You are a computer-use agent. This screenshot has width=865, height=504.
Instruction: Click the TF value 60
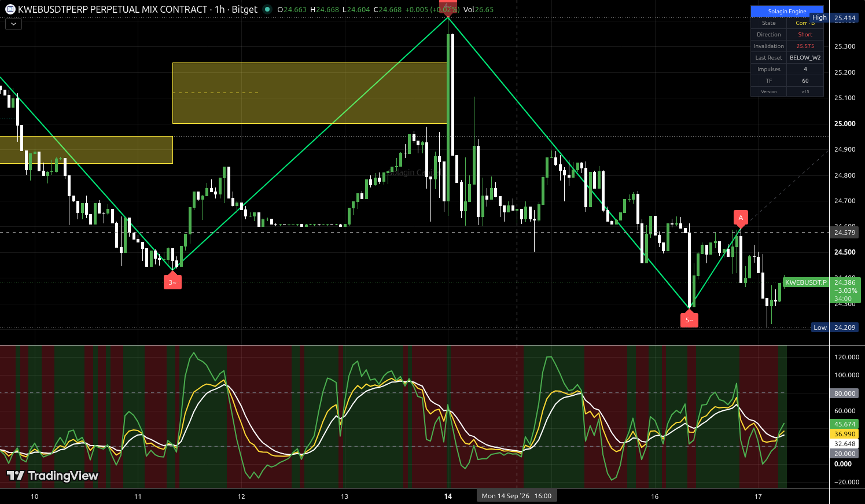click(805, 81)
